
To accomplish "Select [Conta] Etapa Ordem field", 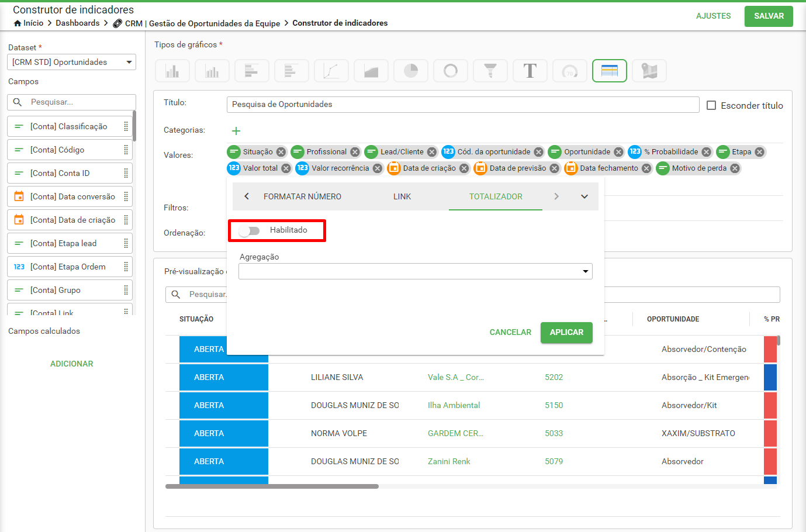I will click(70, 267).
